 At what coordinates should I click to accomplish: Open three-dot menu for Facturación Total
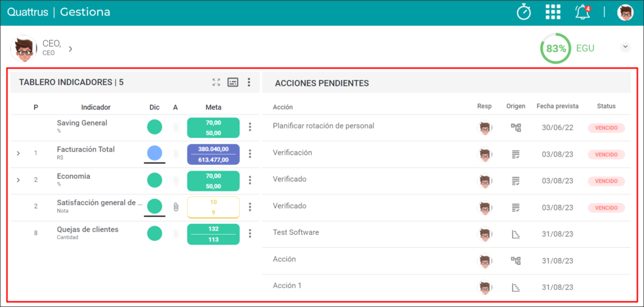[250, 153]
